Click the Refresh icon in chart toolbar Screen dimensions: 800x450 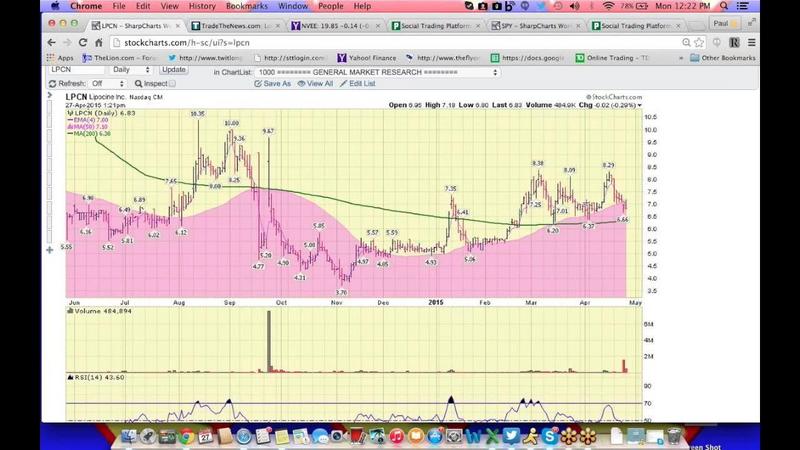(53, 84)
